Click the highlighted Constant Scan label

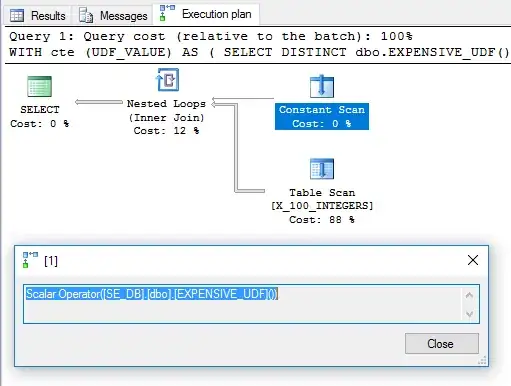[x=322, y=116]
